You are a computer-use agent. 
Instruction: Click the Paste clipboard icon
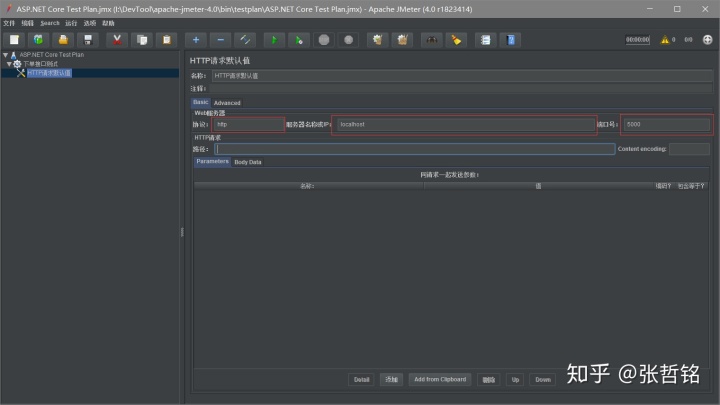[x=167, y=40]
